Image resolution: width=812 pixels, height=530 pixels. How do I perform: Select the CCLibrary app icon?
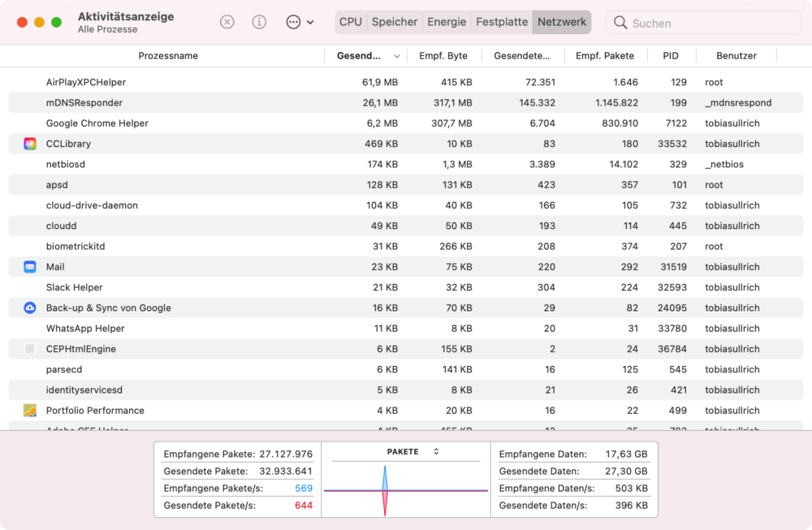pos(30,144)
